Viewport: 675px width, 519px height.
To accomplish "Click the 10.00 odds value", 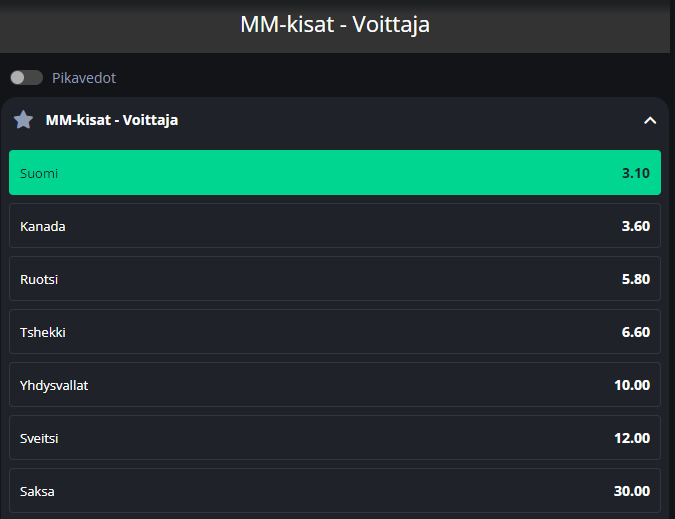I will 632,385.
